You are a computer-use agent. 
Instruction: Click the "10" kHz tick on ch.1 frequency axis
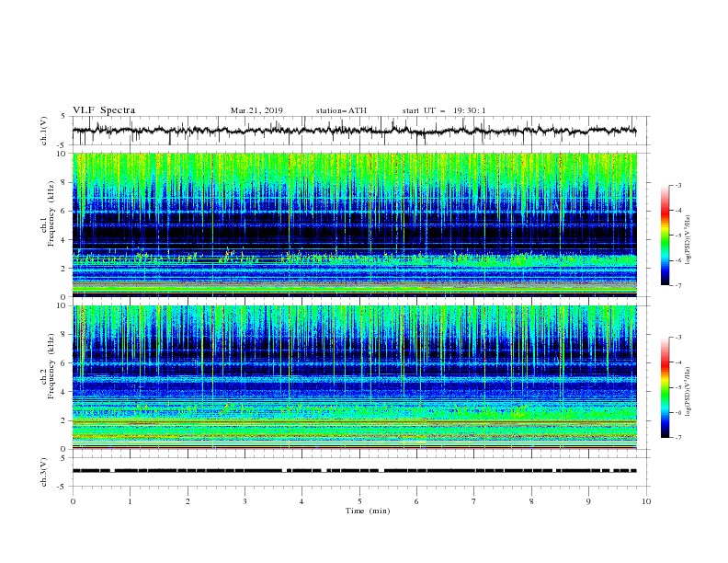click(61, 154)
